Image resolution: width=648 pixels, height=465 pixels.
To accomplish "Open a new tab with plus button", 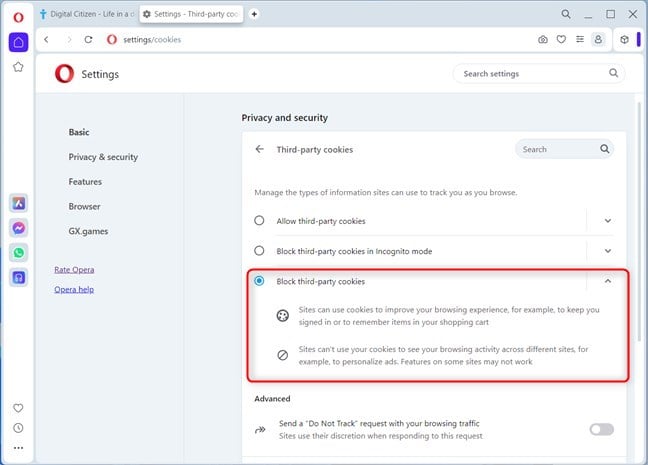I will [x=254, y=14].
